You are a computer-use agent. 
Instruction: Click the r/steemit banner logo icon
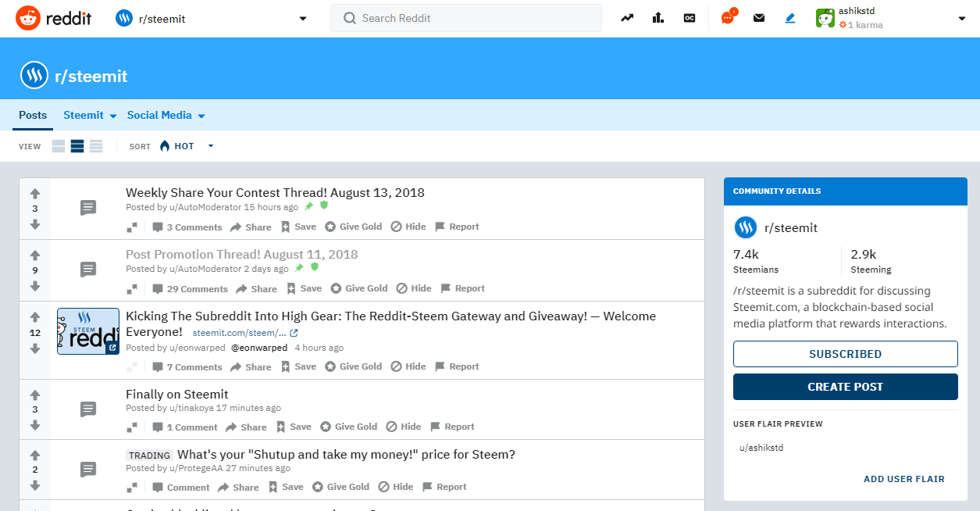point(34,76)
